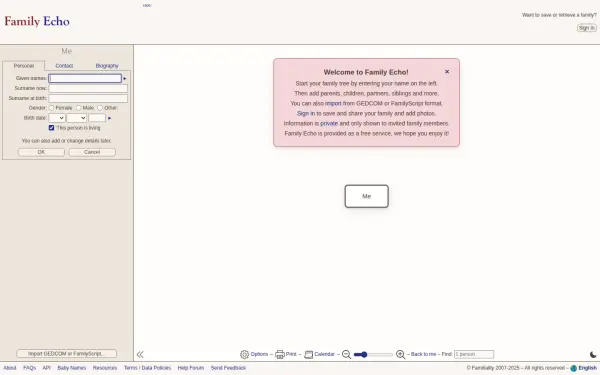Click the Family Echo logo

(x=37, y=21)
